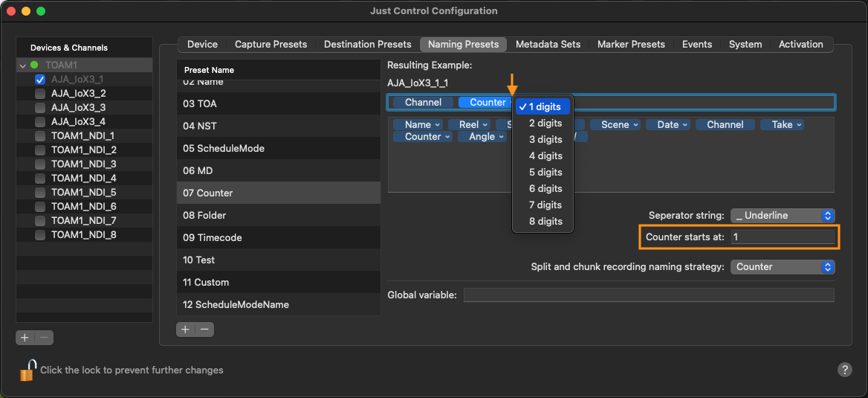Select preset 07 Counter
The width and height of the screenshot is (868, 398).
(279, 193)
